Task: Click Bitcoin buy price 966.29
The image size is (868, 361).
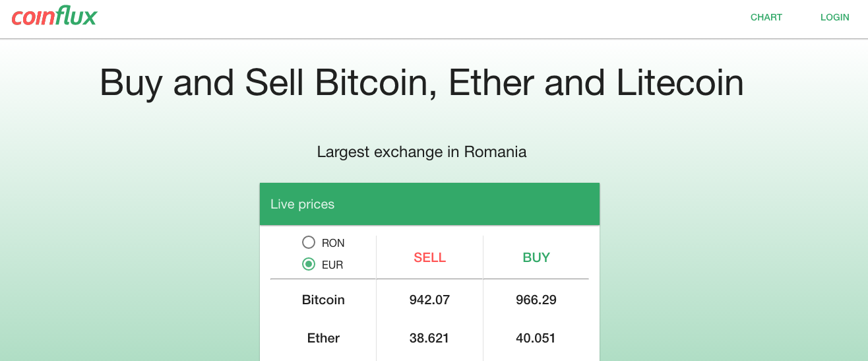Action: click(536, 300)
